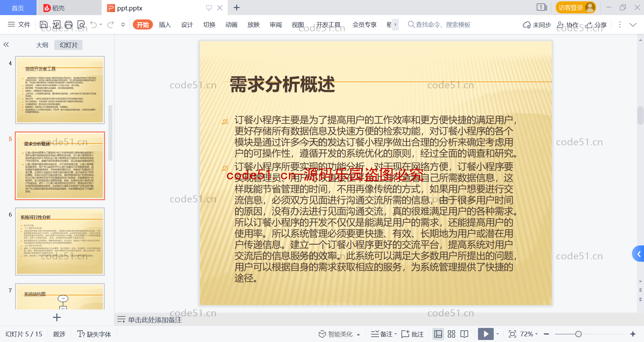644x342 pixels.
Task: Select slide 5 thumbnail 需求分析概述
Action: (x=60, y=166)
